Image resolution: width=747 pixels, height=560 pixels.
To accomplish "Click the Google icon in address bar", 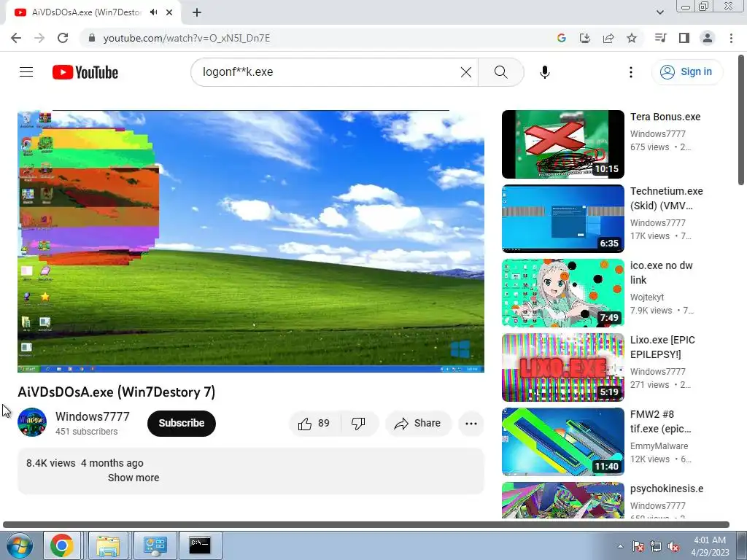I will tap(561, 38).
